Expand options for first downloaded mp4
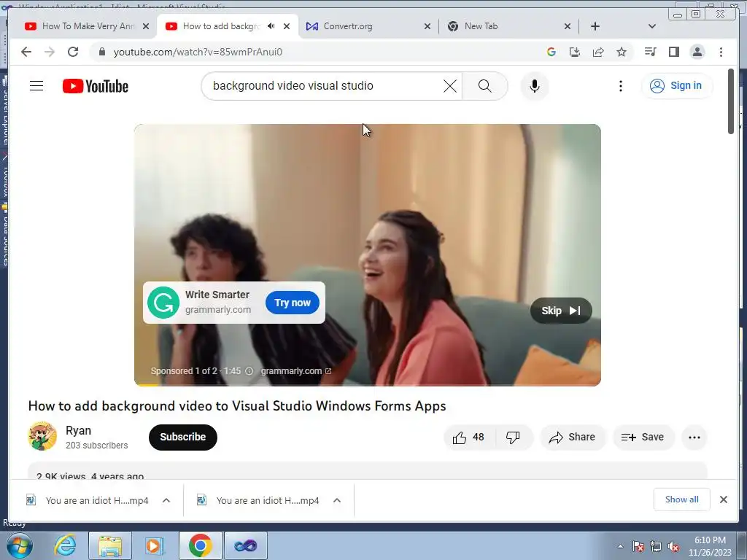 tap(166, 500)
